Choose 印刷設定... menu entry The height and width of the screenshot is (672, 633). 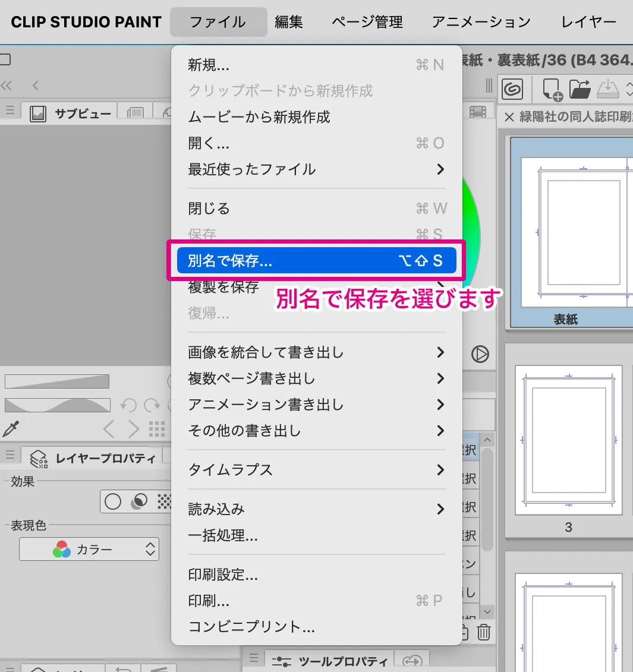(316, 575)
